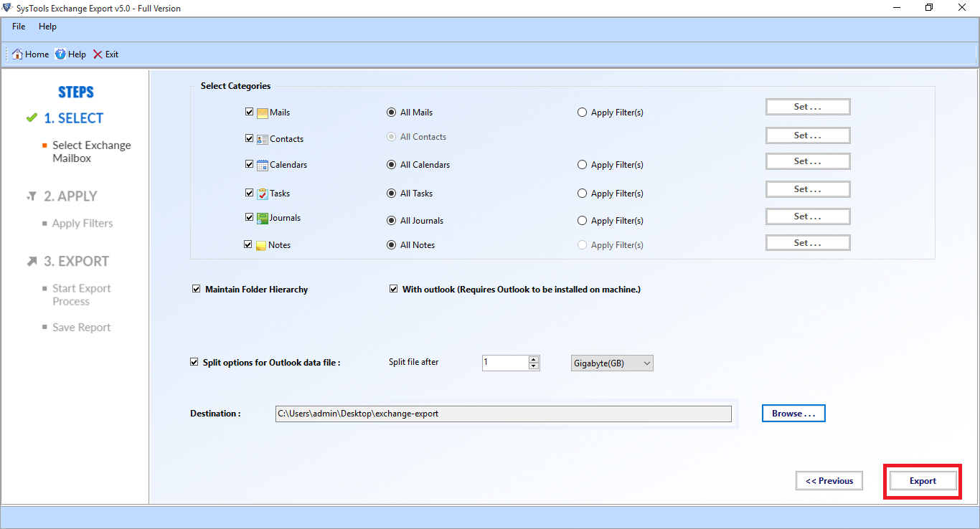Uncheck the Journals category checkbox
980x529 pixels.
coord(249,217)
